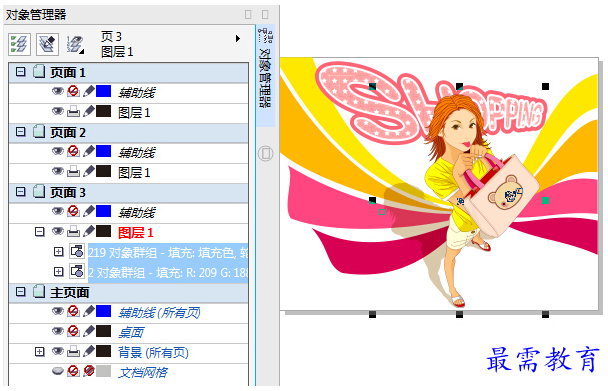The image size is (608, 391).
Task: Toggle eye visibility of 桌面 layer
Action: (x=58, y=331)
